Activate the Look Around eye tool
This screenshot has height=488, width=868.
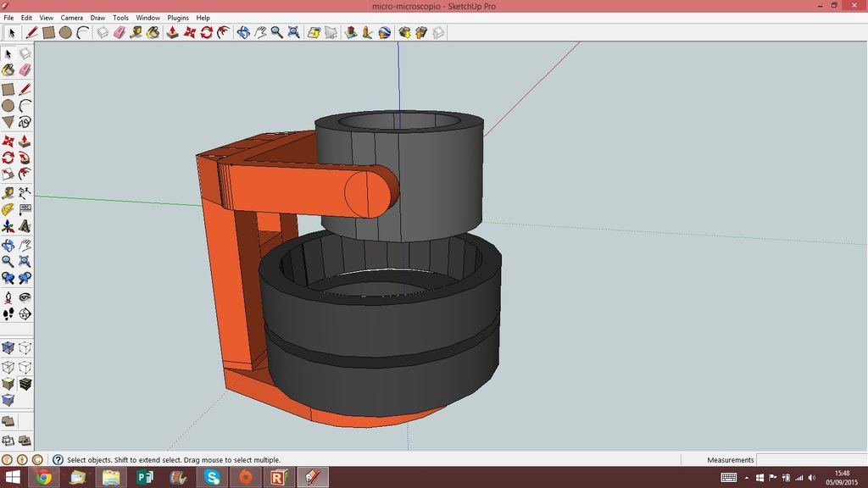point(25,297)
